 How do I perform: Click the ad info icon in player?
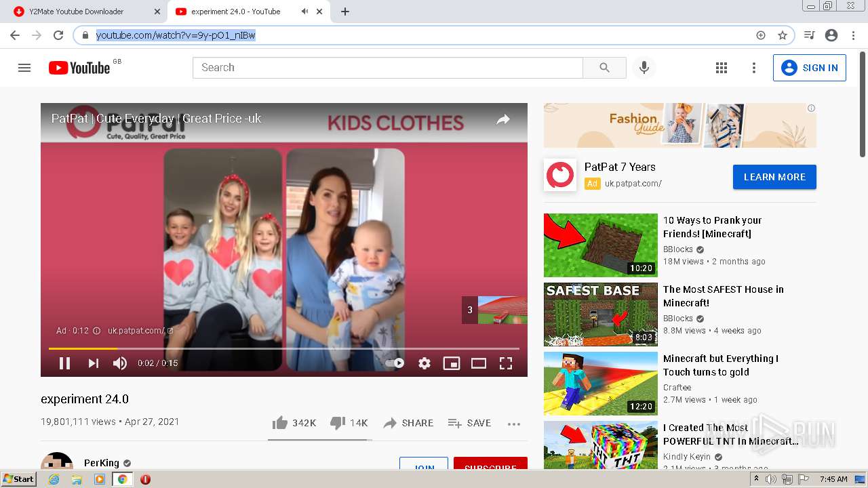(x=96, y=331)
